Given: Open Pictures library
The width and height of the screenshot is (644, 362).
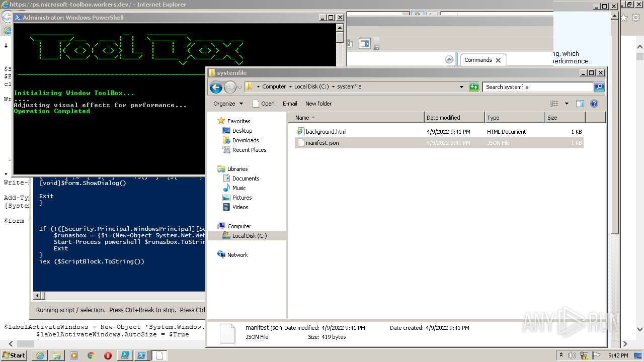Looking at the screenshot, I should (242, 198).
